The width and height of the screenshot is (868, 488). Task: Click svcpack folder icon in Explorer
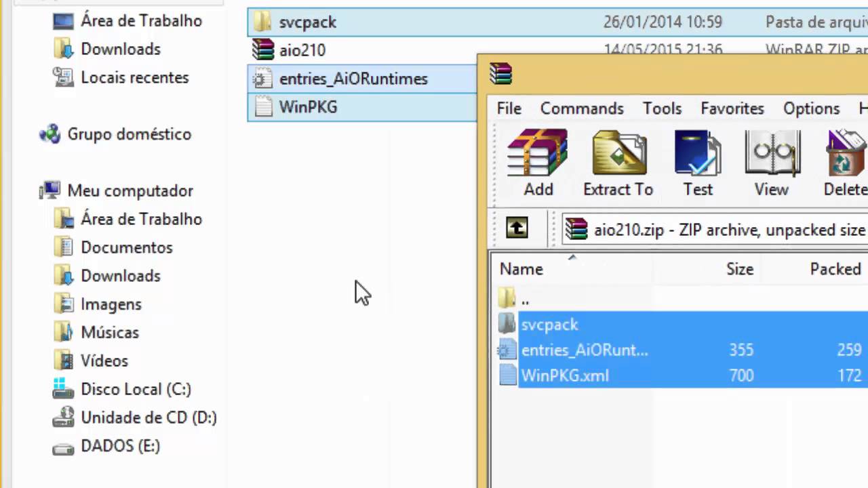pyautogui.click(x=262, y=22)
